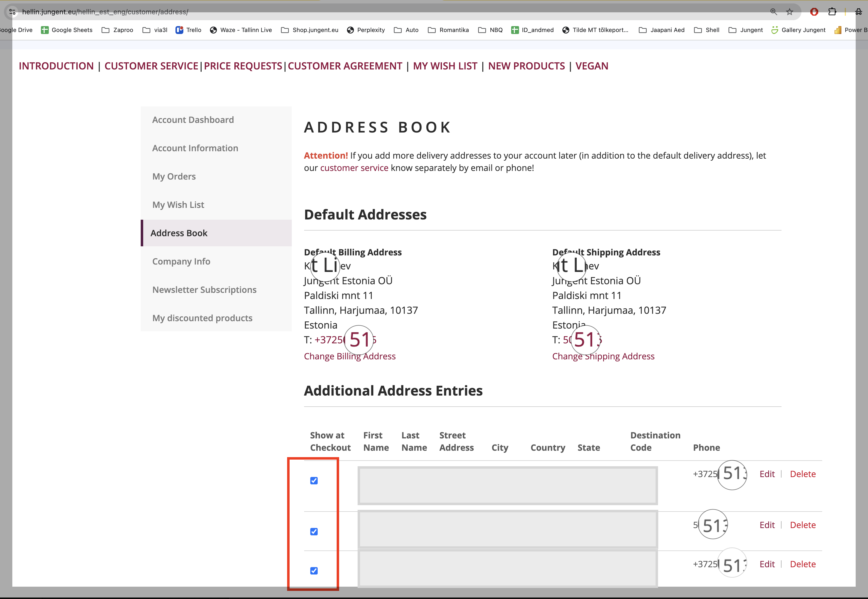Screen dimensions: 868x599
Task: Click the zoom magnifier icon in address bar
Action: (x=773, y=12)
